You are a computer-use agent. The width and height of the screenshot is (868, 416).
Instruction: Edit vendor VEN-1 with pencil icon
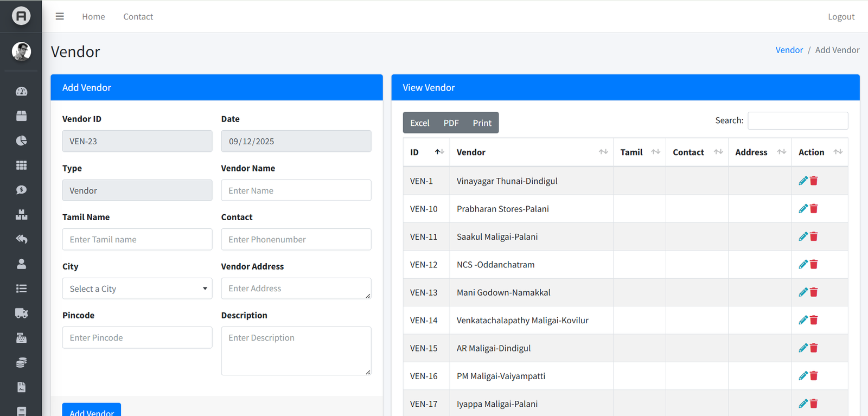803,181
